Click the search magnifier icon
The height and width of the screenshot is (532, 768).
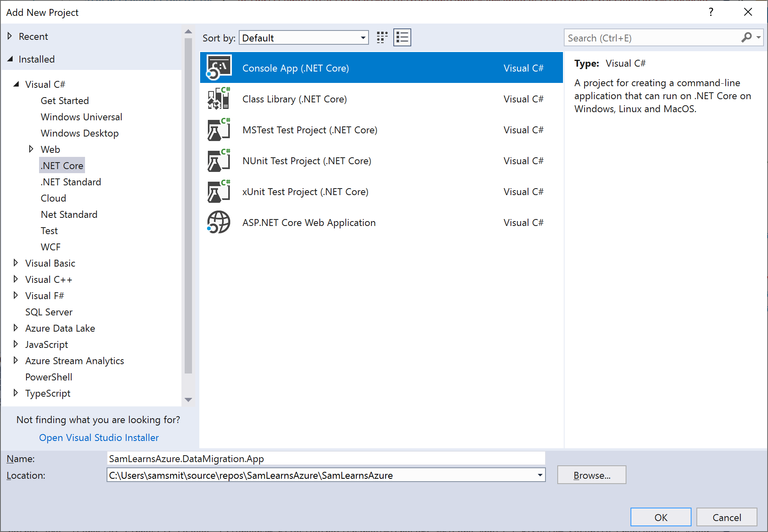point(746,38)
